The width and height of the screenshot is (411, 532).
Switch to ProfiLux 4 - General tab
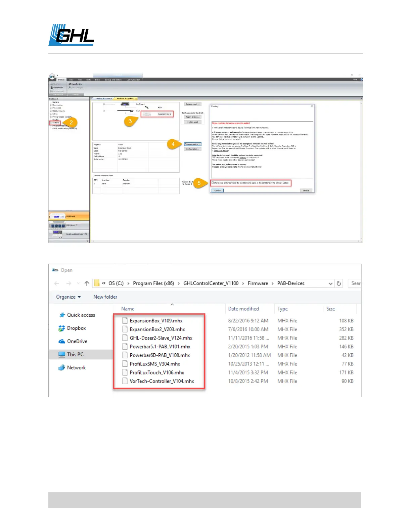103,98
